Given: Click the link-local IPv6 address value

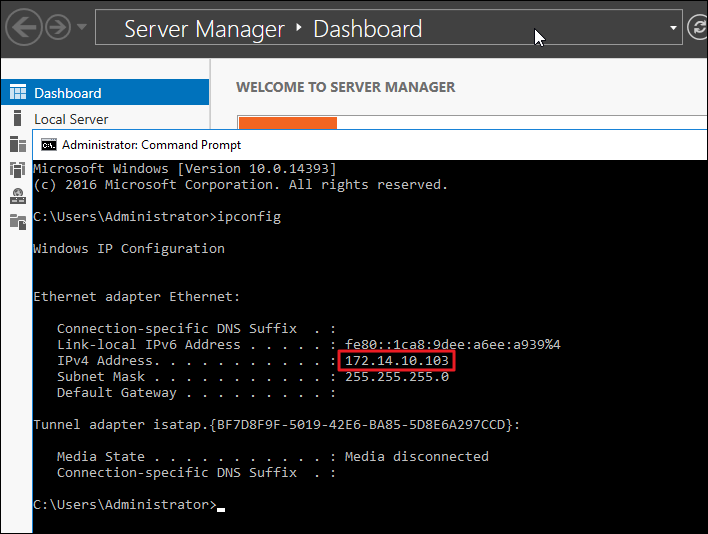Looking at the screenshot, I should tap(452, 345).
